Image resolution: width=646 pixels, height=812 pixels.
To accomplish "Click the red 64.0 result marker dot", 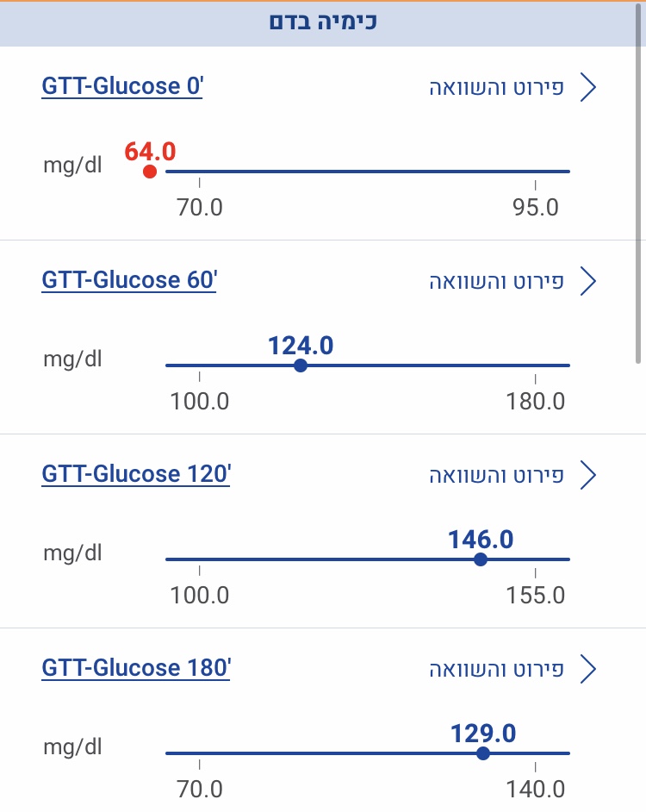I will [150, 172].
